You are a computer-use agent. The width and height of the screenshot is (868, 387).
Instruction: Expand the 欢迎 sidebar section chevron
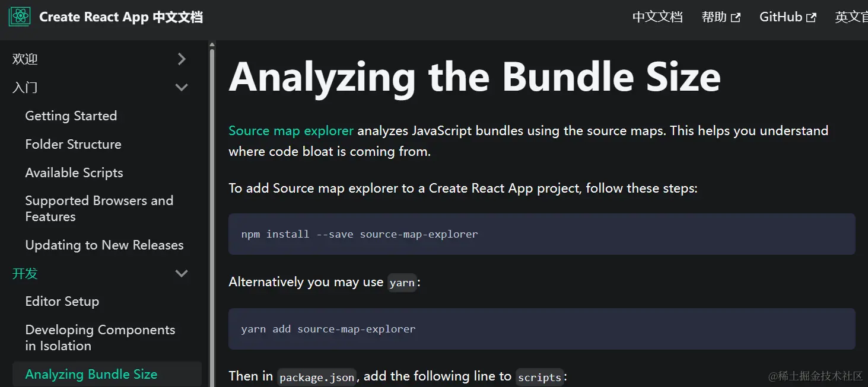coord(182,59)
